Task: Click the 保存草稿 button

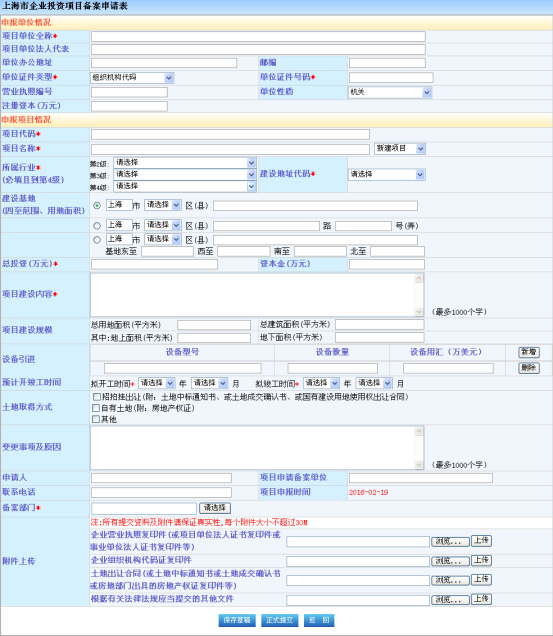Action: click(x=237, y=620)
